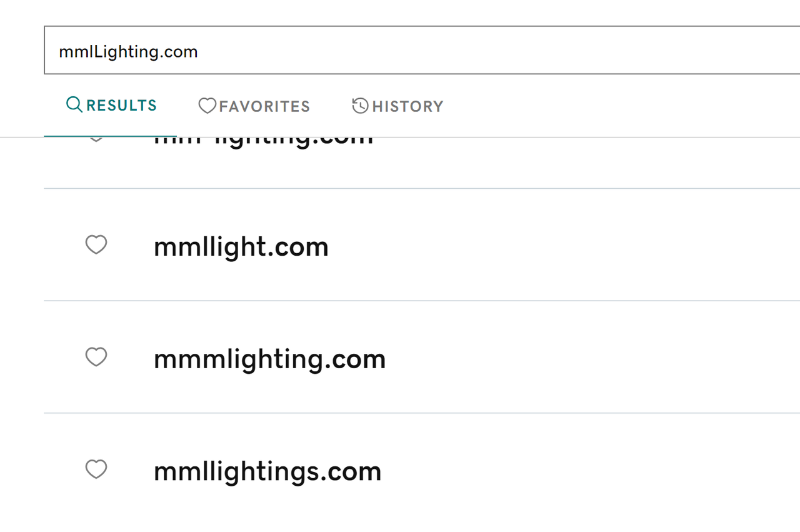The width and height of the screenshot is (800, 532).
Task: Click the teal underline beneath the Results tab
Action: point(110,136)
